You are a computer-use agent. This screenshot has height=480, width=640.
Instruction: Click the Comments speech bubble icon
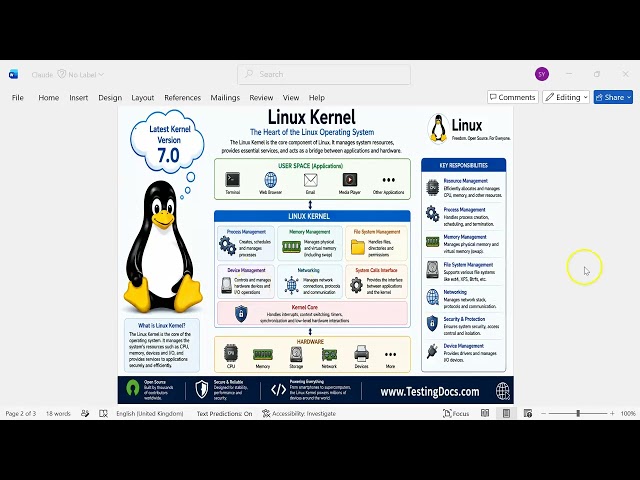493,97
